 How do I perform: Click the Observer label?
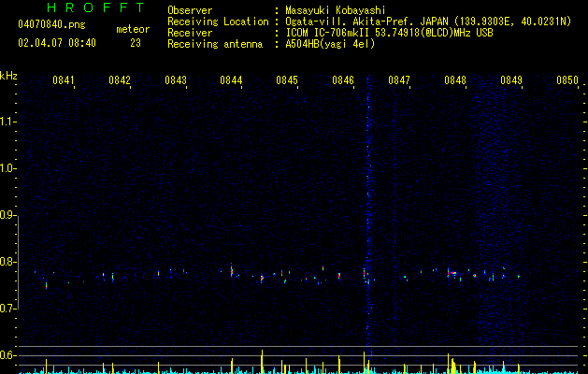[x=190, y=10]
